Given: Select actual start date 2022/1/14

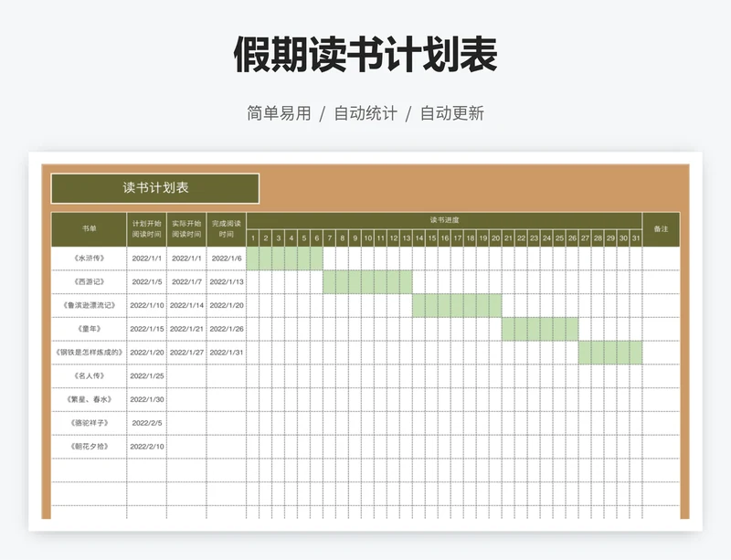Looking at the screenshot, I should point(186,305).
